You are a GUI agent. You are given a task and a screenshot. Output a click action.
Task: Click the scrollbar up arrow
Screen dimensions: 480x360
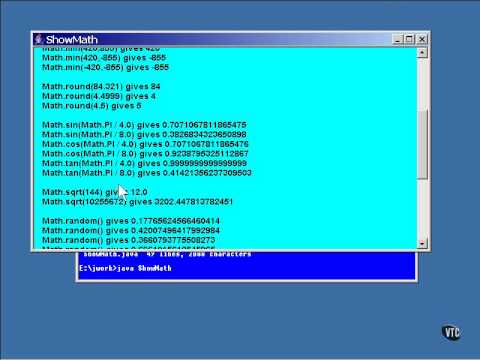pos(422,53)
